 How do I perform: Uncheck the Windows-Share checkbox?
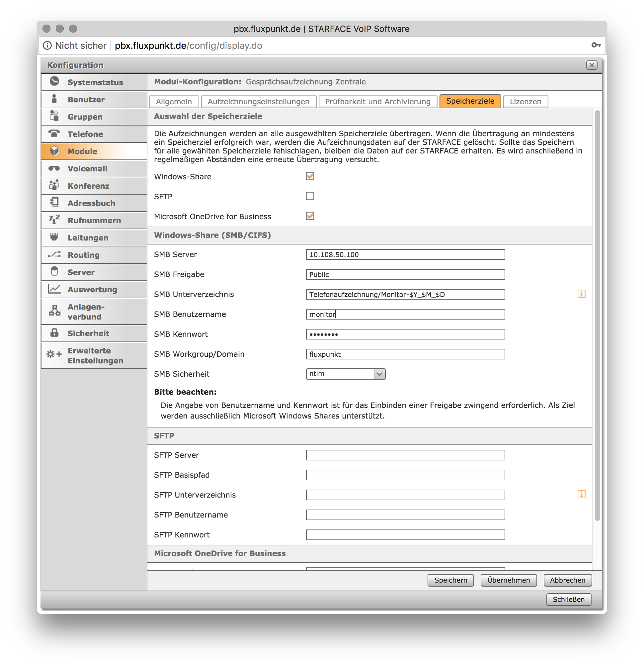coord(310,176)
